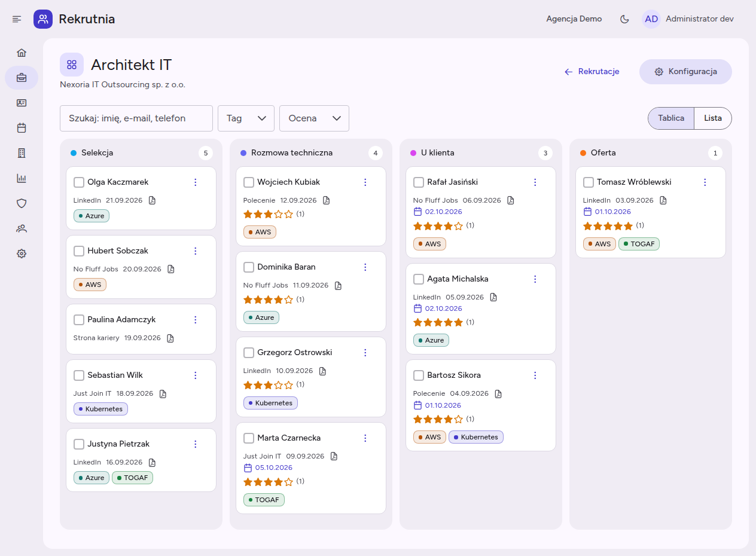Viewport: 756px width, 556px height.
Task: Expand the Tag filter dropdown
Action: 246,118
